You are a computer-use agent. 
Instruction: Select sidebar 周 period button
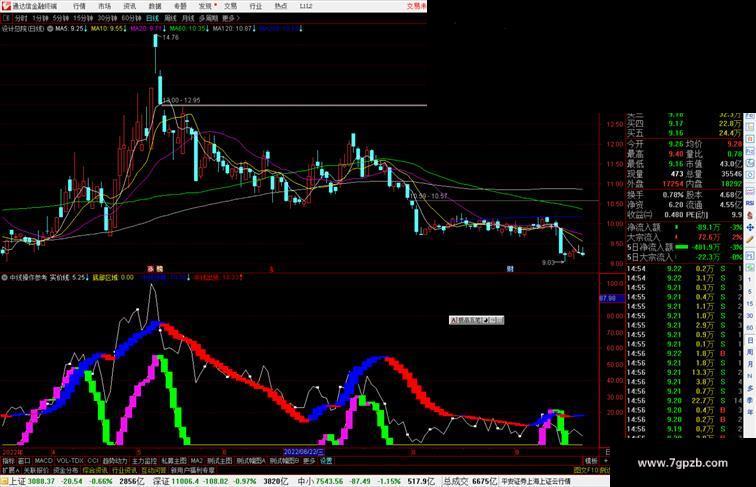pos(750,352)
